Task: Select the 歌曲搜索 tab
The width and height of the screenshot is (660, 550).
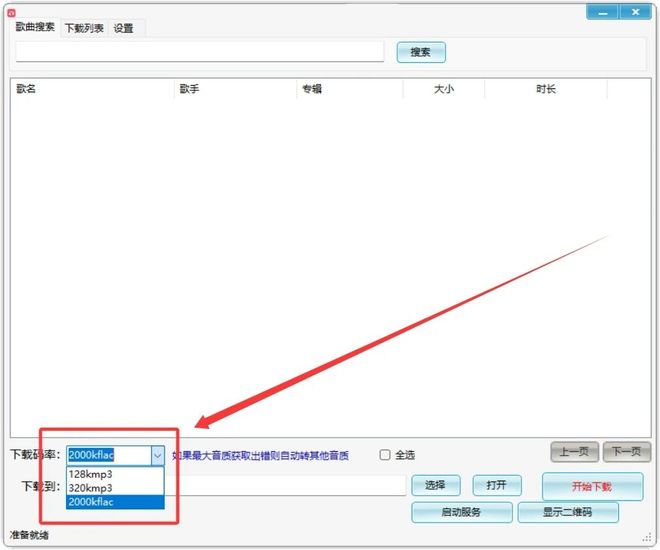Action: [35, 27]
